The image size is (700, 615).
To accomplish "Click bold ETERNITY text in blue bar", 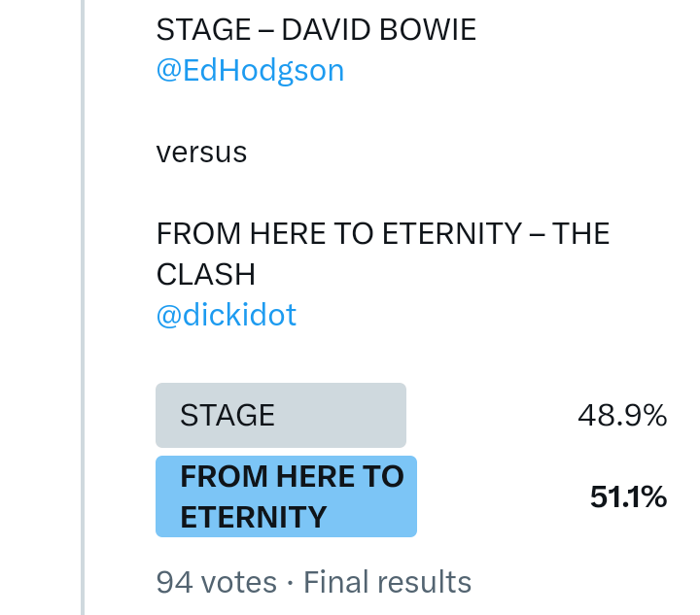I will click(253, 517).
